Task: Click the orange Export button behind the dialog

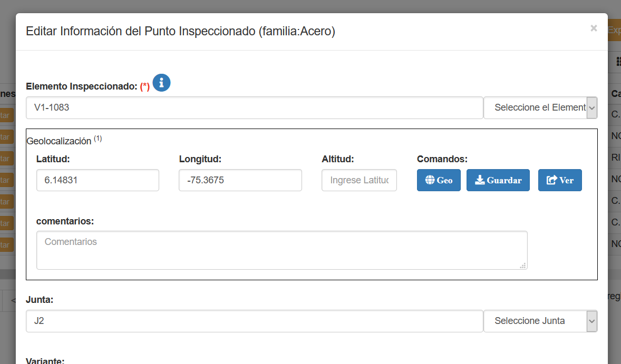Action: [614, 30]
